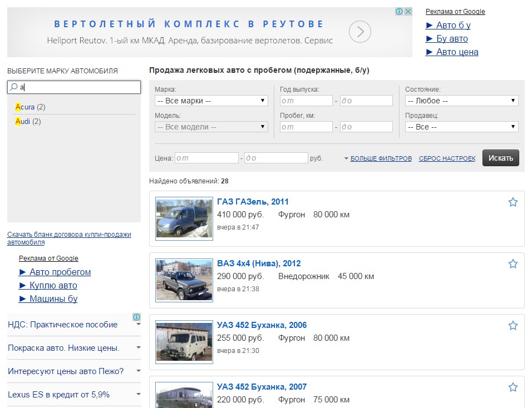The width and height of the screenshot is (532, 408).
Task: Open the Авто пробегом ad link
Action: coord(55,272)
